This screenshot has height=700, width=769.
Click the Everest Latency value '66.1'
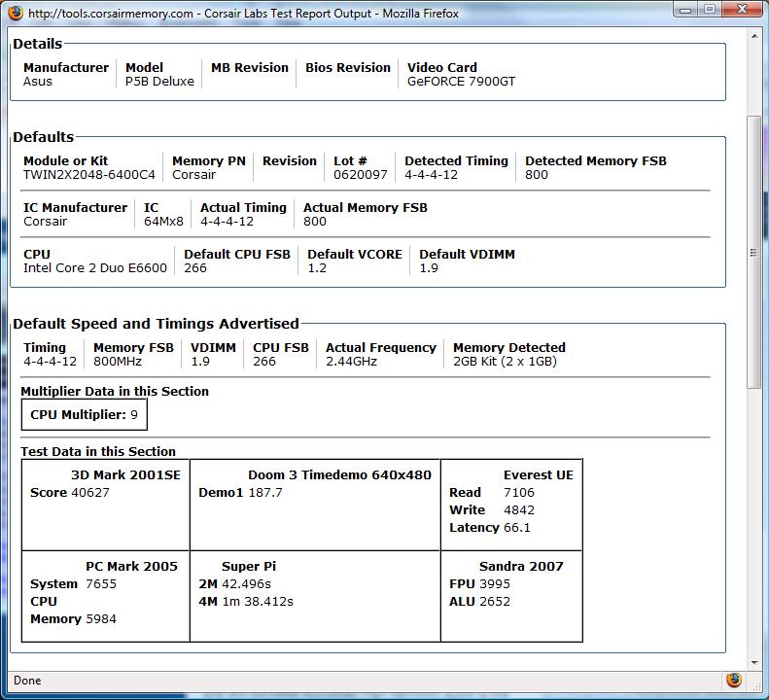coord(517,528)
